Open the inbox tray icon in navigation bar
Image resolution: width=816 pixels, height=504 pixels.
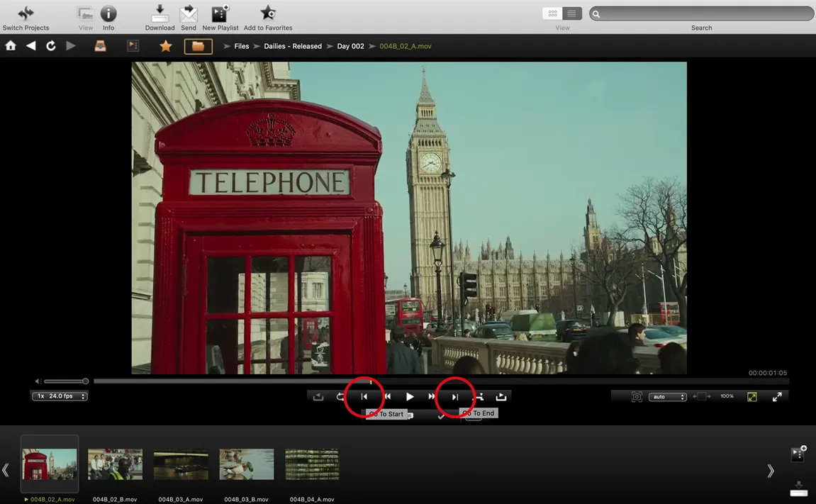[100, 45]
